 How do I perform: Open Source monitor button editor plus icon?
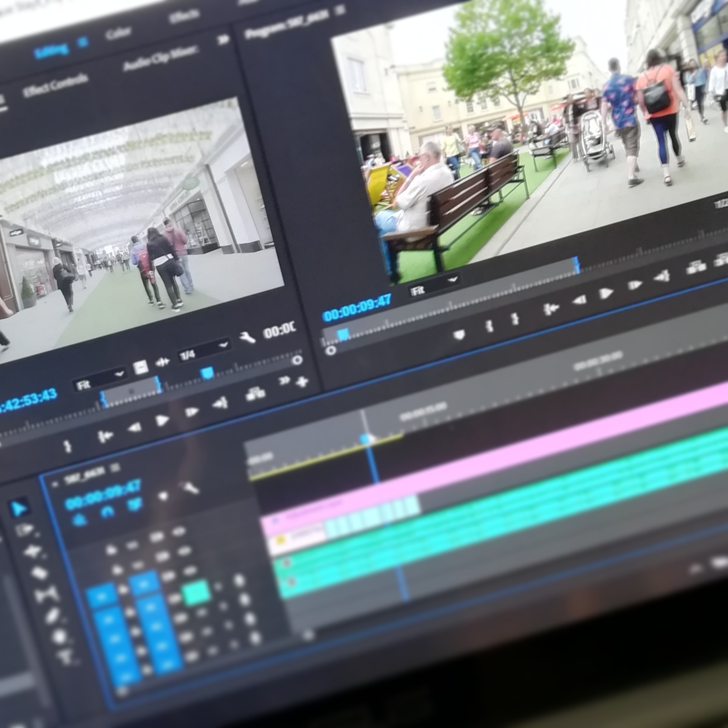click(x=302, y=382)
